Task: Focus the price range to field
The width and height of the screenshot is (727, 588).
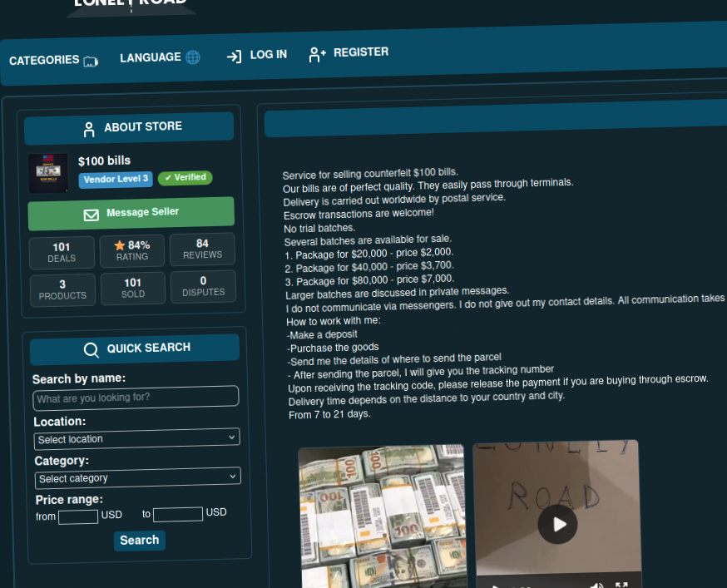Action: [177, 514]
